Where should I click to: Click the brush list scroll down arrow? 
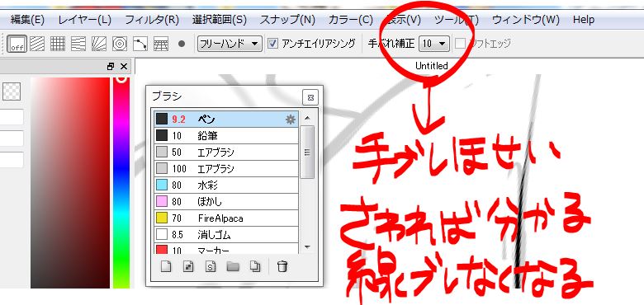tap(307, 247)
